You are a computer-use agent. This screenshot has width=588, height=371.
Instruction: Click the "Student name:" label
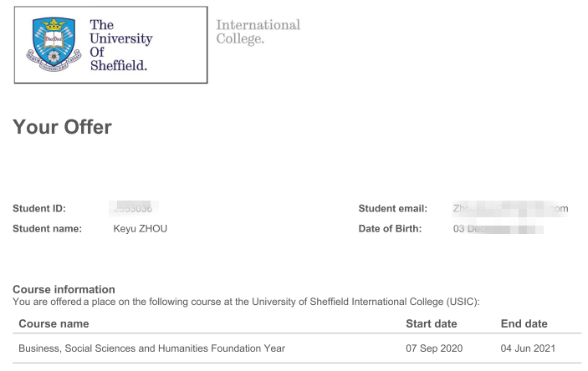[x=47, y=229]
